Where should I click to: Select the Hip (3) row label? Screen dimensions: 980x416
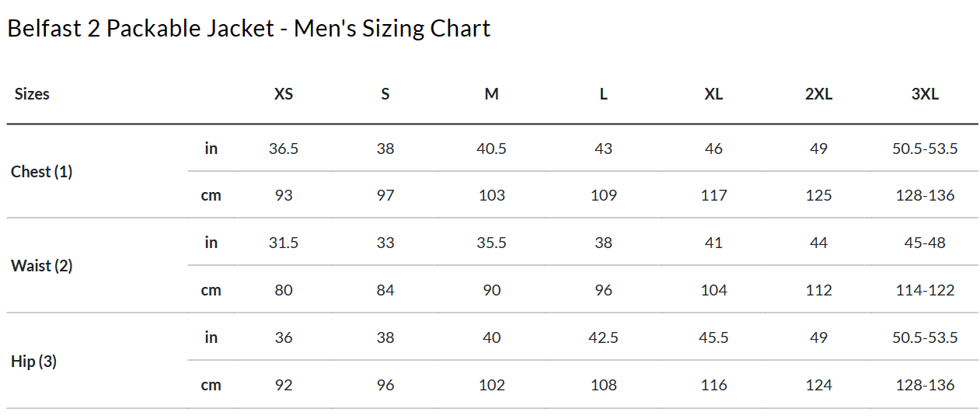pyautogui.click(x=34, y=362)
